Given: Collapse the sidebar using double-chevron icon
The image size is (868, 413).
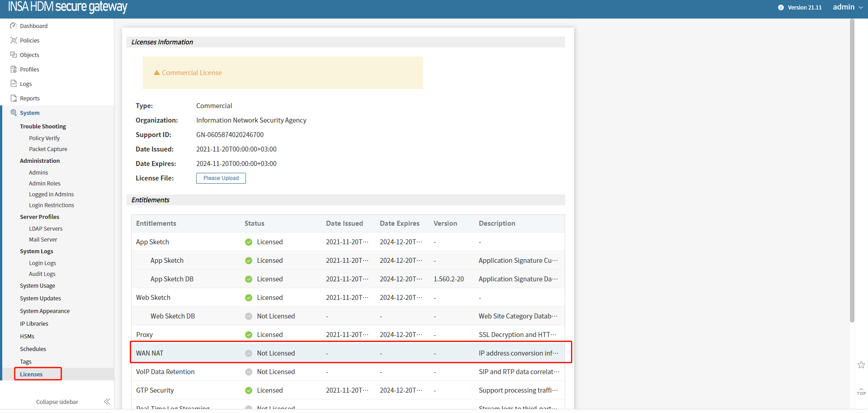Looking at the screenshot, I should click(x=107, y=402).
